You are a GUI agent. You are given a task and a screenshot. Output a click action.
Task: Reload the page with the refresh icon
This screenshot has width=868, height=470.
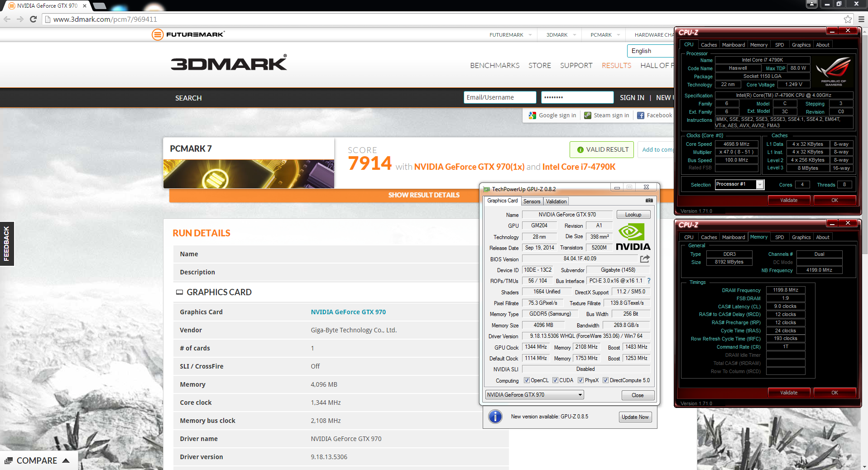(x=33, y=19)
